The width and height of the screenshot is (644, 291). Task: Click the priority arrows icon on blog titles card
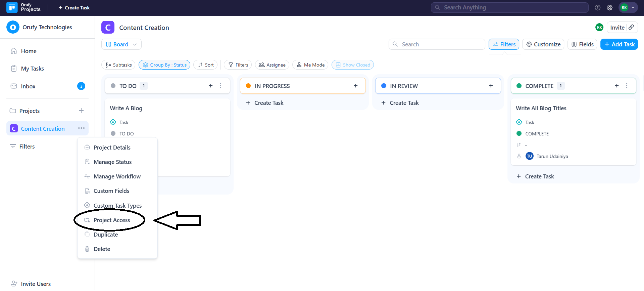pos(519,144)
